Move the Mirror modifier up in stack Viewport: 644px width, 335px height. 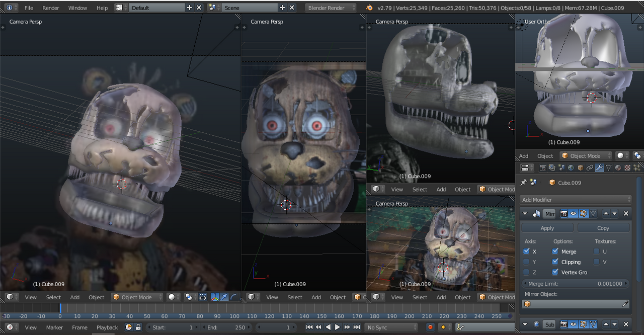pos(606,214)
